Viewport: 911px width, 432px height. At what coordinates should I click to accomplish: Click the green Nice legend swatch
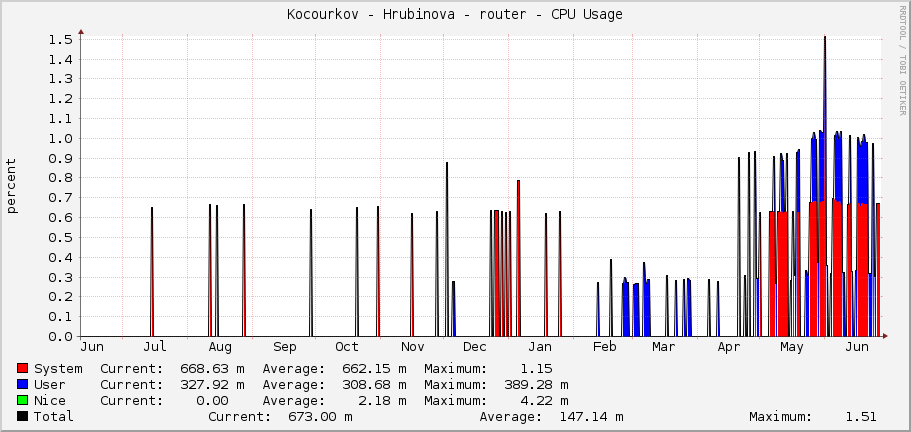pos(23,401)
